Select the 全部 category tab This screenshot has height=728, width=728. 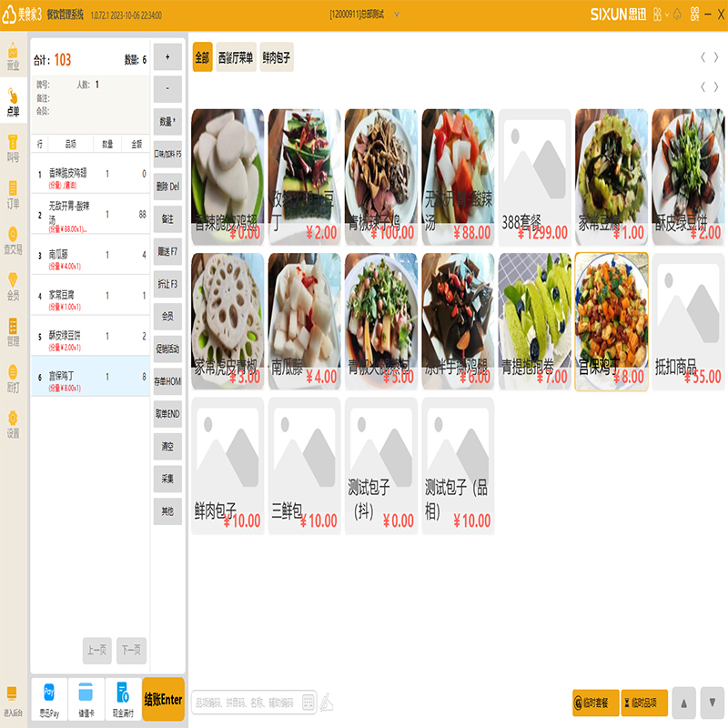coord(202,57)
